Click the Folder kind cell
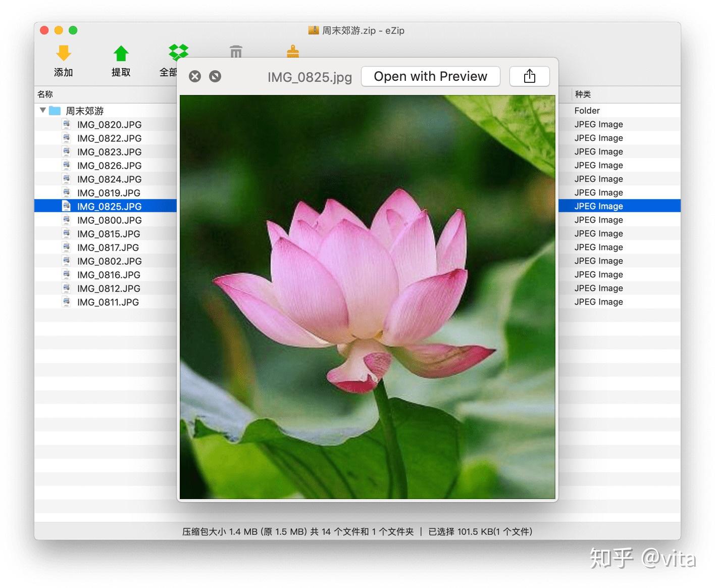715x588 pixels. coord(587,111)
